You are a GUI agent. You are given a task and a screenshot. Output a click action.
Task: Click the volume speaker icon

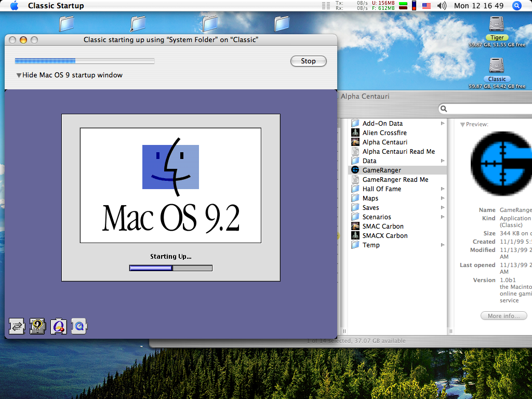click(442, 6)
